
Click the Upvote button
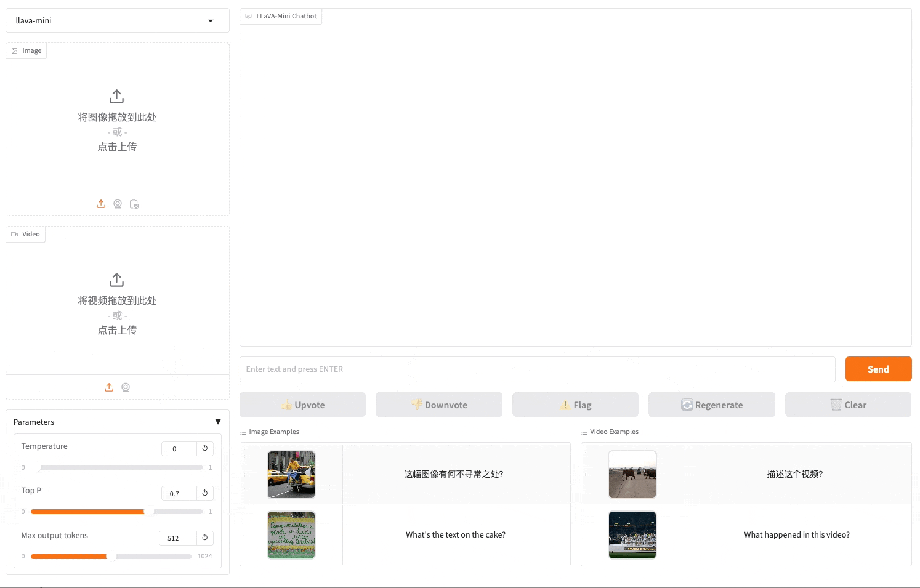point(302,405)
